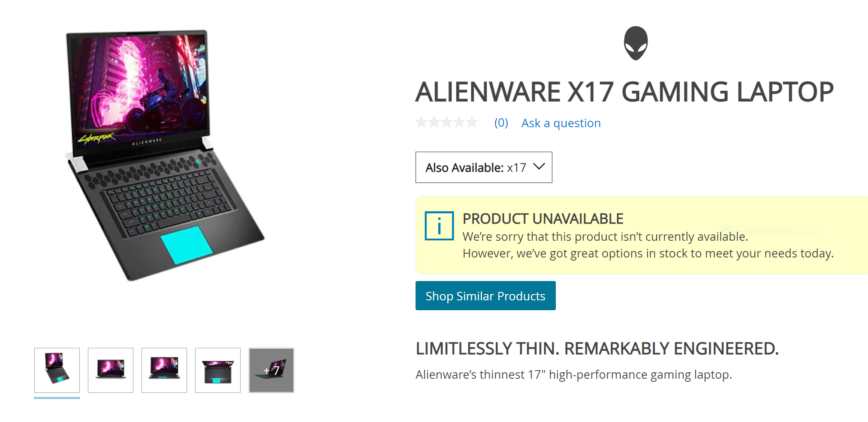The width and height of the screenshot is (868, 422).
Task: Click the Also Available dropdown chevron arrow
Action: 539,167
